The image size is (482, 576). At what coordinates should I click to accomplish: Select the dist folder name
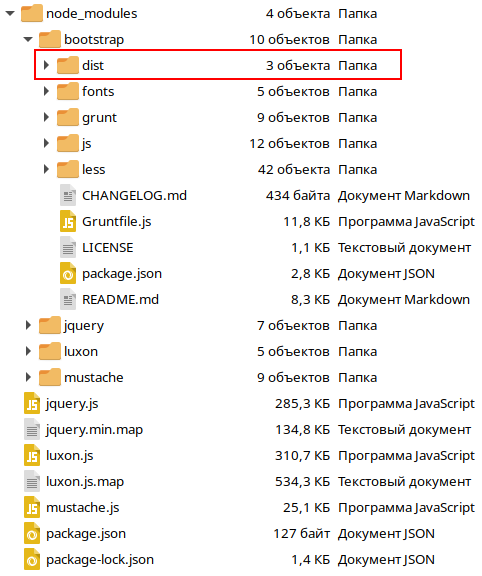tap(93, 65)
